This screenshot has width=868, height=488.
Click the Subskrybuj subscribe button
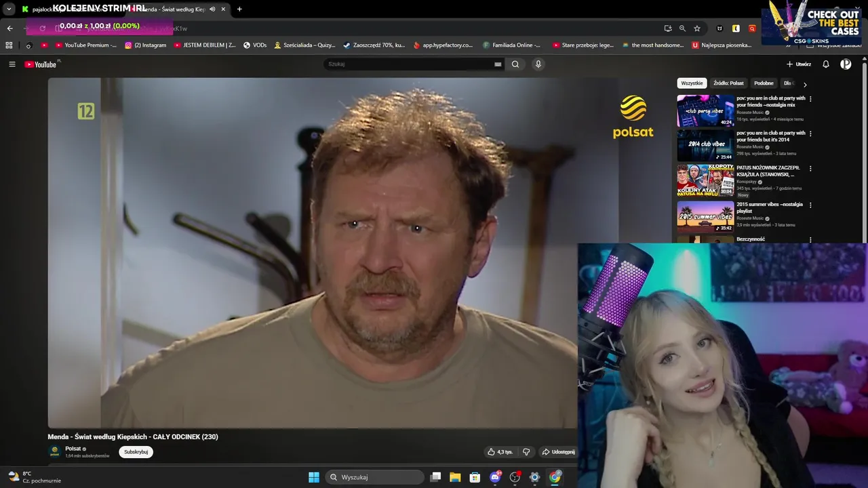(x=136, y=452)
